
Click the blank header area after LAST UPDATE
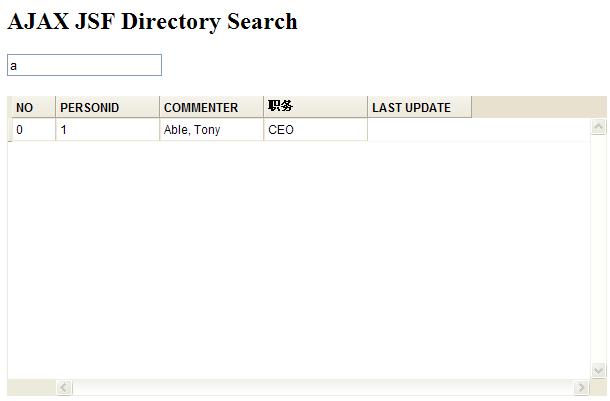(x=538, y=107)
